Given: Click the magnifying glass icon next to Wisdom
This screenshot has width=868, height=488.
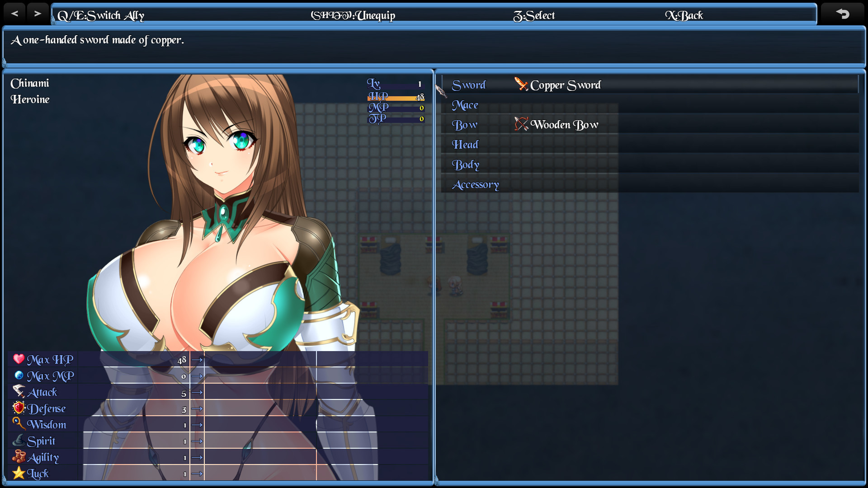Looking at the screenshot, I should pos(19,422).
